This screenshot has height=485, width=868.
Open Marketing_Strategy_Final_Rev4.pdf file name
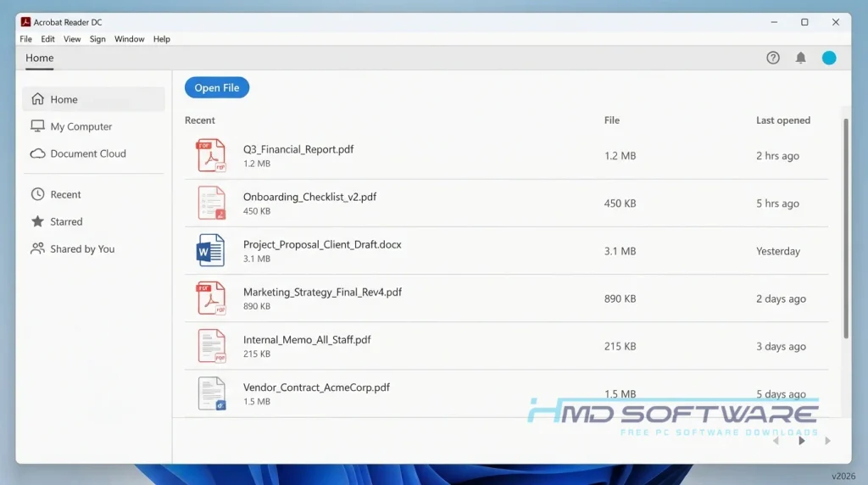[322, 292]
